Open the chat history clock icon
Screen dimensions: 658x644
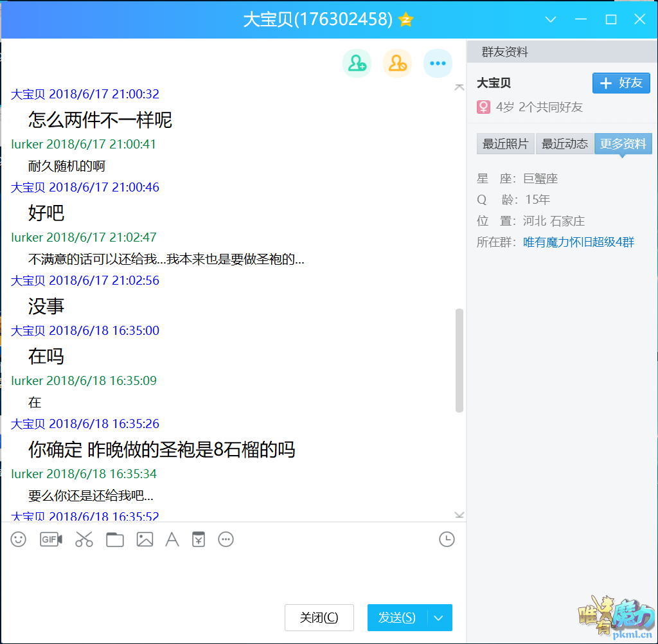click(x=447, y=539)
